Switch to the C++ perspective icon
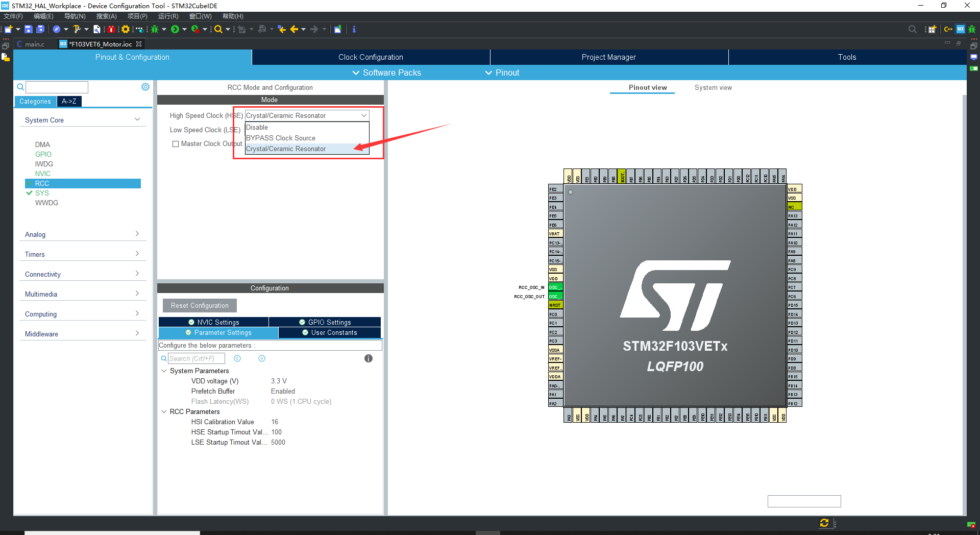Viewport: 980px width, 535px height. click(x=948, y=29)
